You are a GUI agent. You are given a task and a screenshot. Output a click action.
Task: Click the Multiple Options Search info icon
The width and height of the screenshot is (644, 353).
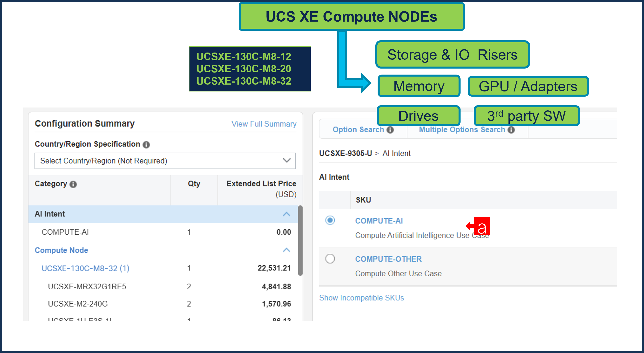(511, 130)
